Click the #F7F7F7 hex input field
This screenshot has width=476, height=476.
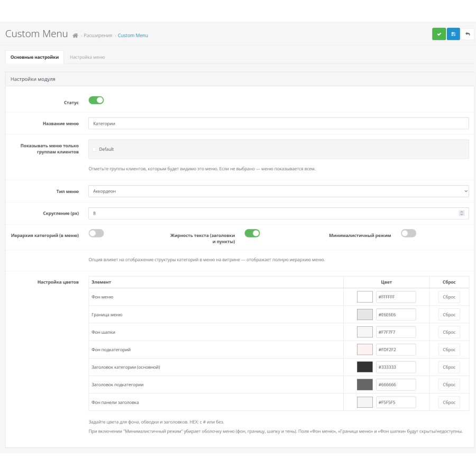pos(396,332)
